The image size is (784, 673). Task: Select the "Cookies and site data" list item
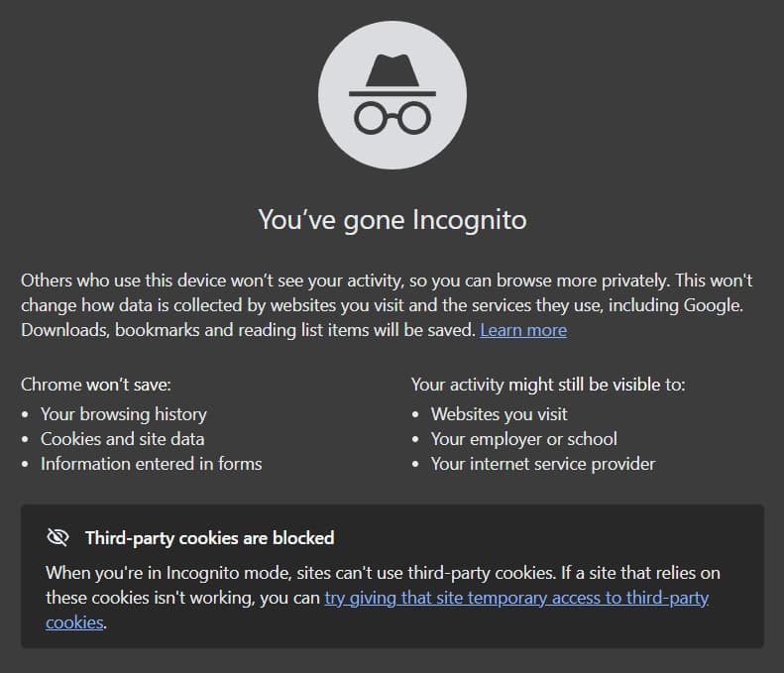(122, 438)
